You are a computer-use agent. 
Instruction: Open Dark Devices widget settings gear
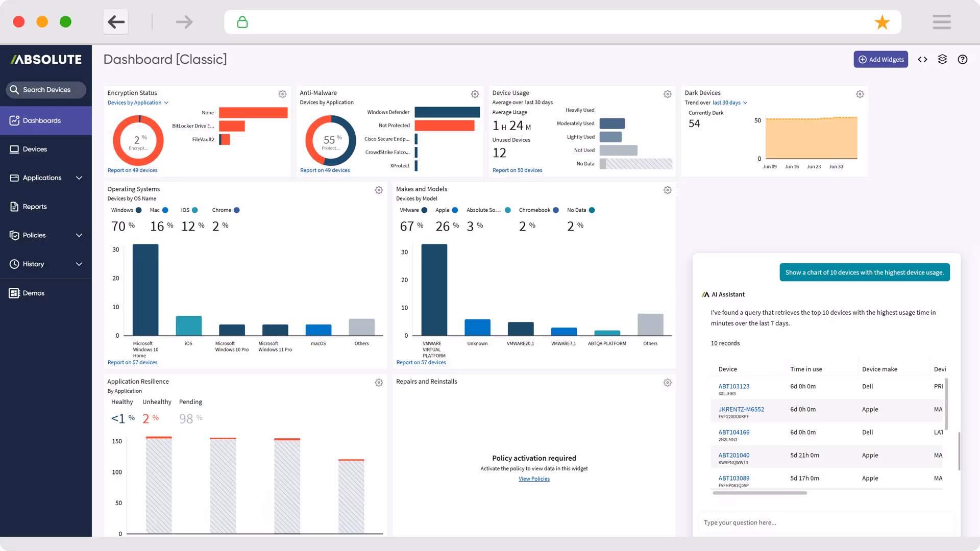pyautogui.click(x=860, y=94)
